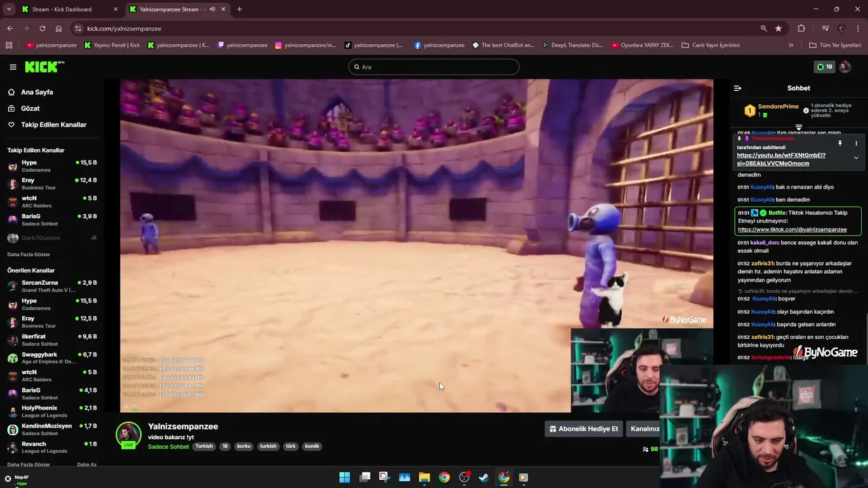This screenshot has height=488, width=868.
Task: Click the Kanalınız button
Action: point(644,428)
